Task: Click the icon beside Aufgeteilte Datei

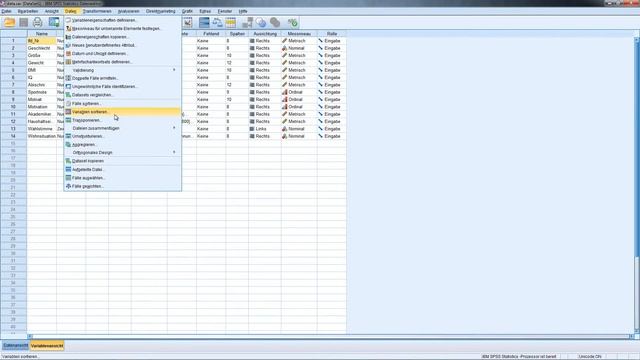Action: pos(68,169)
